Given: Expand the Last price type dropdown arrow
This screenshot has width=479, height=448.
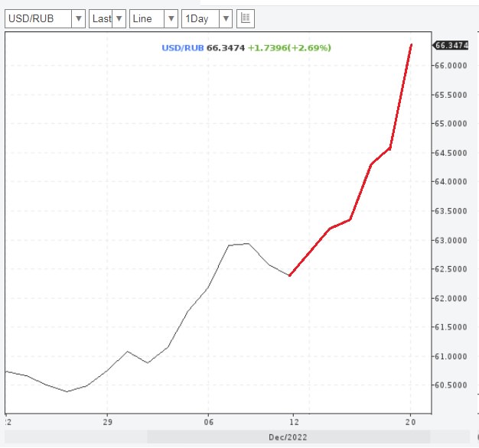Looking at the screenshot, I should (119, 18).
